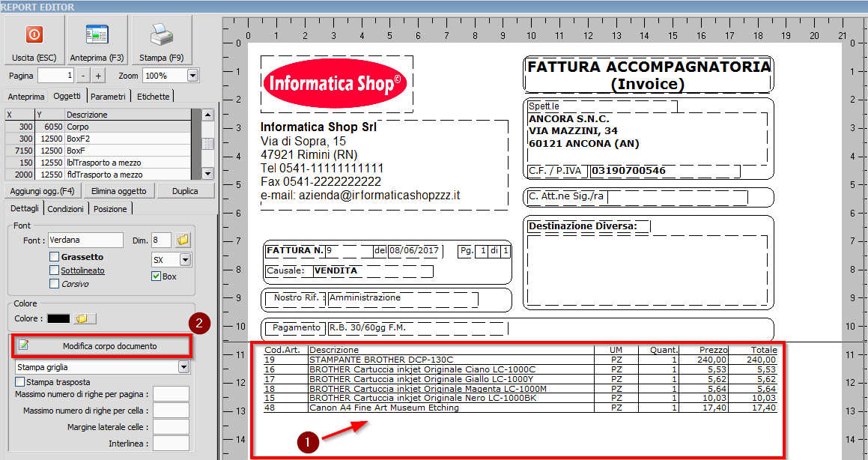Open the Condizioni tab
Image resolution: width=868 pixels, height=460 pixels.
66,209
